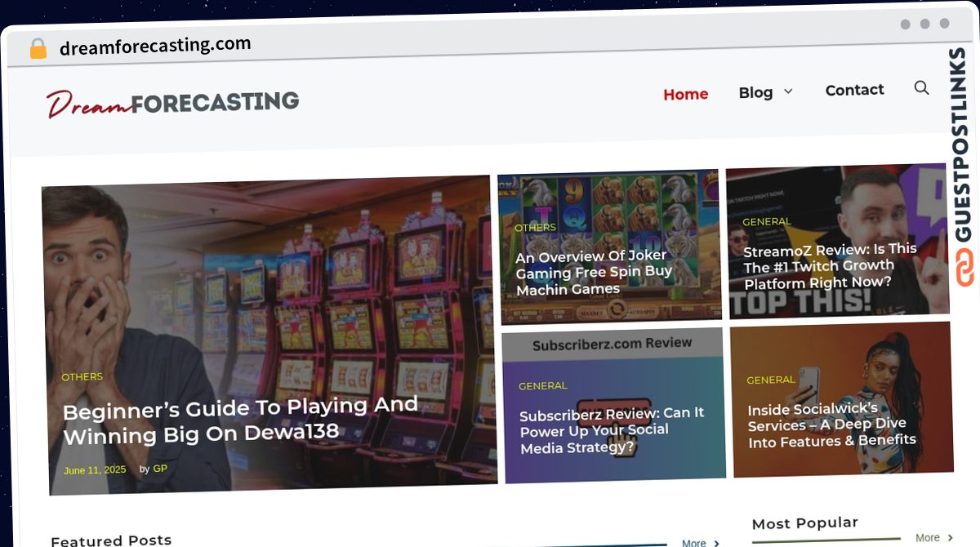Click the June 11, 2025 post date
Viewport: 980px width, 547px height.
tap(95, 470)
